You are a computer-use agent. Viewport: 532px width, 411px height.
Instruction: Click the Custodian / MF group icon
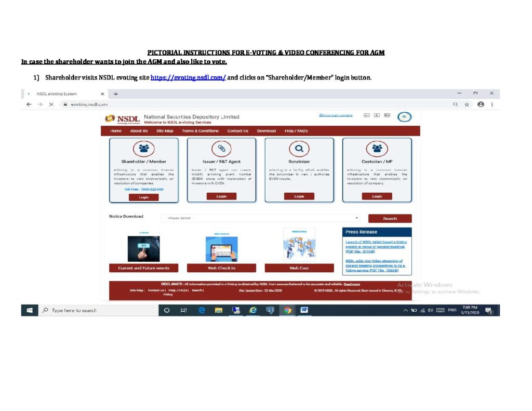(x=377, y=148)
